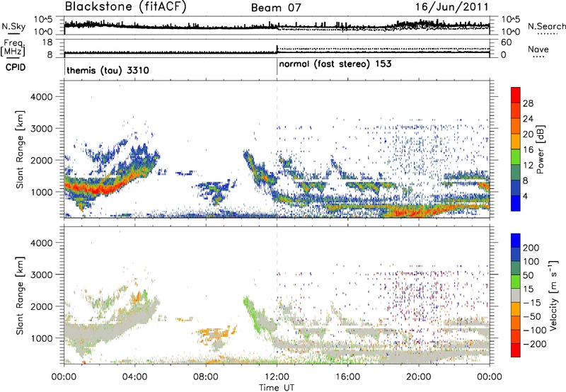Screen dimensions: 566x392
Task: Click velocity scale value '-15'
Action: pos(532,303)
